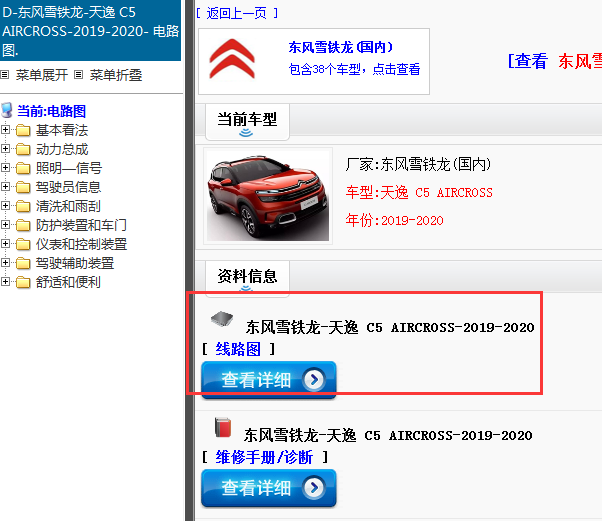Click the folder icon beside 动力总成
Screen dimensions: 602x521
pos(23,149)
